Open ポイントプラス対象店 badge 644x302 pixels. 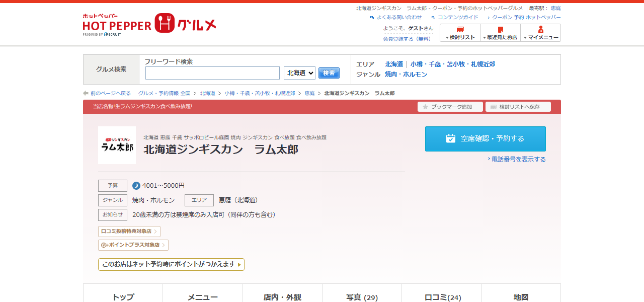click(x=133, y=245)
